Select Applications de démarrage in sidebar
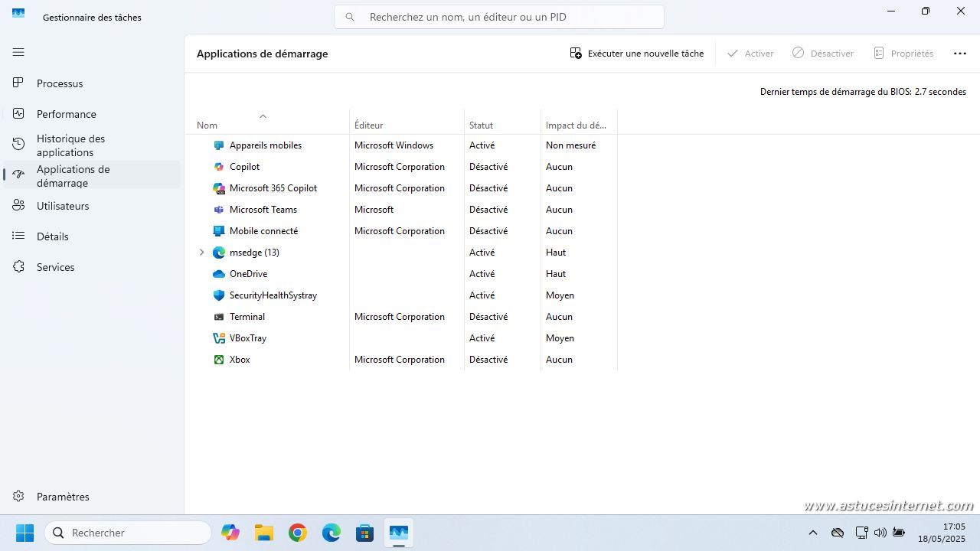 pos(92,175)
